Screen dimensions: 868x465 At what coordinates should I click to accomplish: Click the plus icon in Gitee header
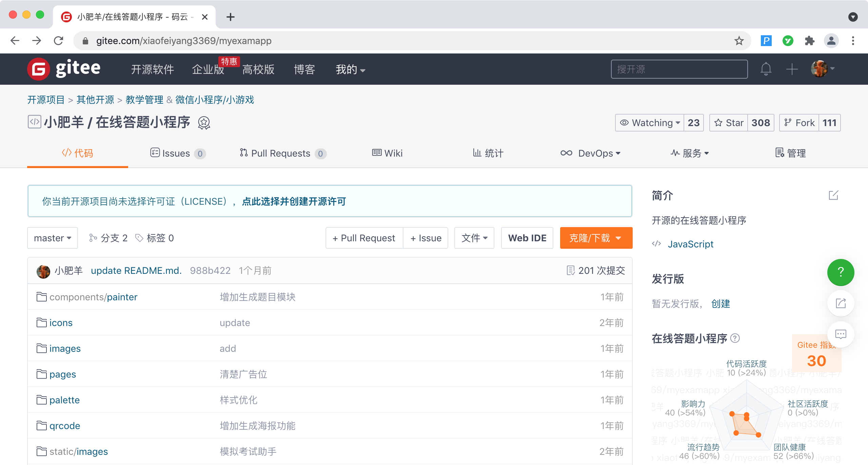pos(792,69)
